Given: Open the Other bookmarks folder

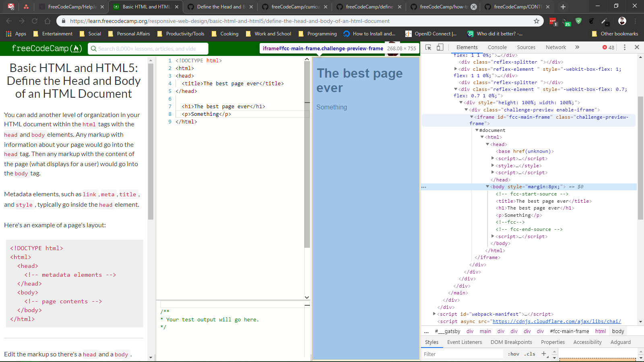Looking at the screenshot, I should tap(615, 34).
